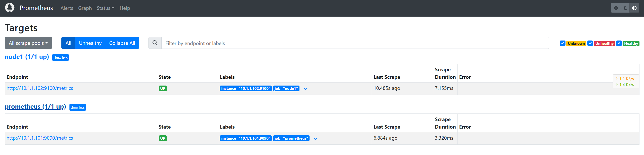Show only Unhealthy targets
This screenshot has height=155, width=644.
(90, 43)
